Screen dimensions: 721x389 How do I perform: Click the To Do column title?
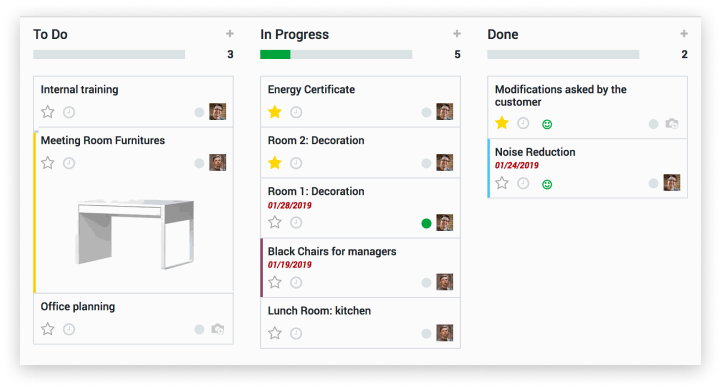pos(50,34)
